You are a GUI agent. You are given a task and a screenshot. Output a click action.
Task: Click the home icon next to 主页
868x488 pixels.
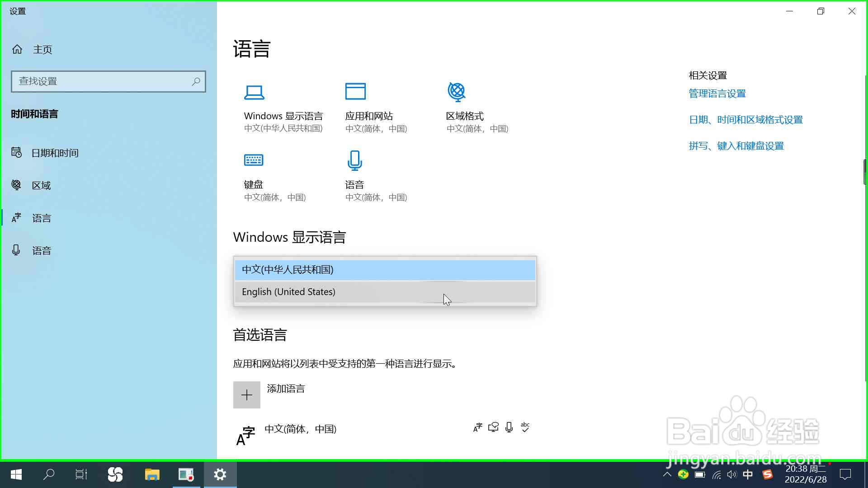17,49
